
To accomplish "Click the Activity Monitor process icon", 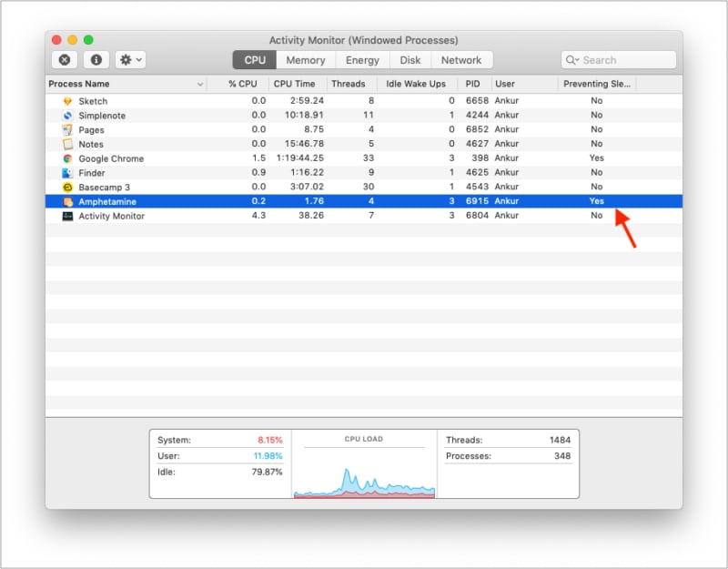I will [x=66, y=216].
